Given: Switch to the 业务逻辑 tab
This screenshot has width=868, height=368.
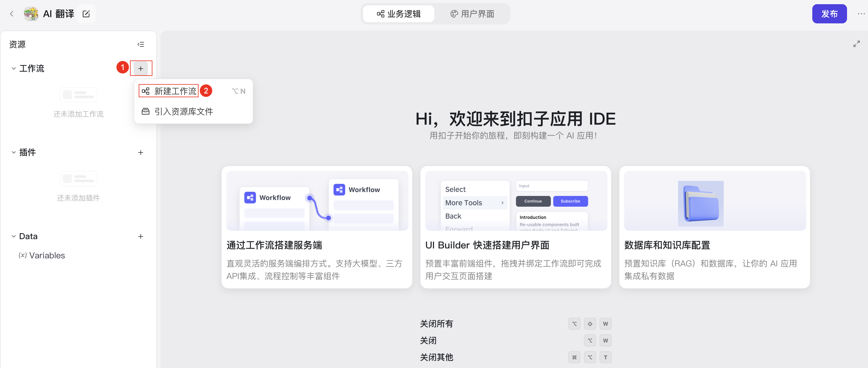Looking at the screenshot, I should [399, 14].
